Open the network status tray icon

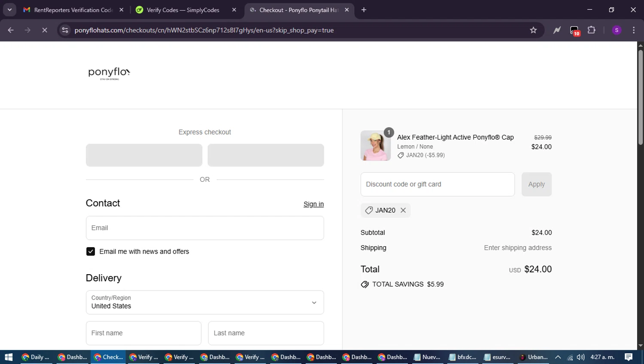tap(570, 357)
